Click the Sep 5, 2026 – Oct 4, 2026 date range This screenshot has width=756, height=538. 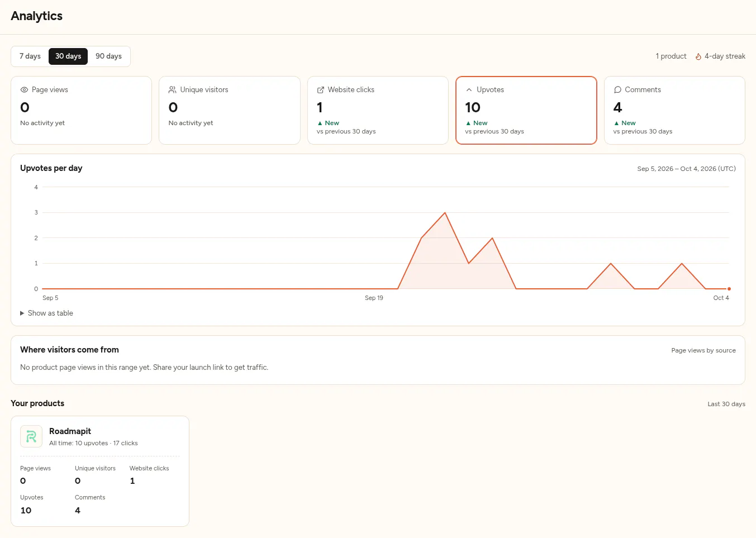click(686, 169)
